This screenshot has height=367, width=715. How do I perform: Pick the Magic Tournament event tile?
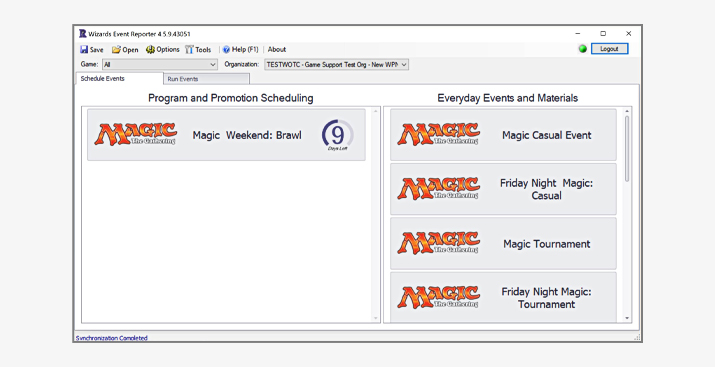tap(503, 243)
